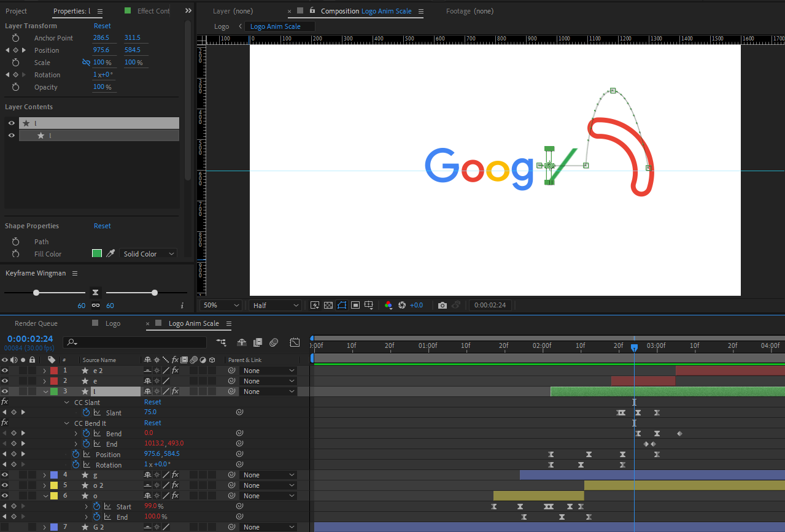Click the Slant property stopwatch

point(86,413)
